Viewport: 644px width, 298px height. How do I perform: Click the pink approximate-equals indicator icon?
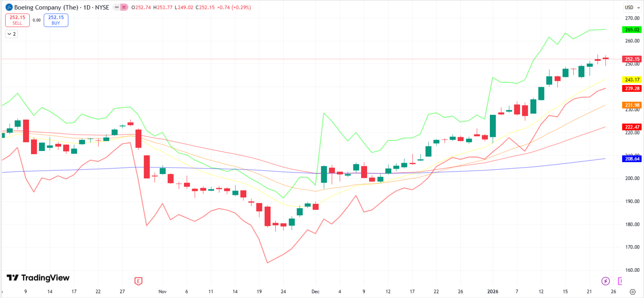tap(124, 7)
